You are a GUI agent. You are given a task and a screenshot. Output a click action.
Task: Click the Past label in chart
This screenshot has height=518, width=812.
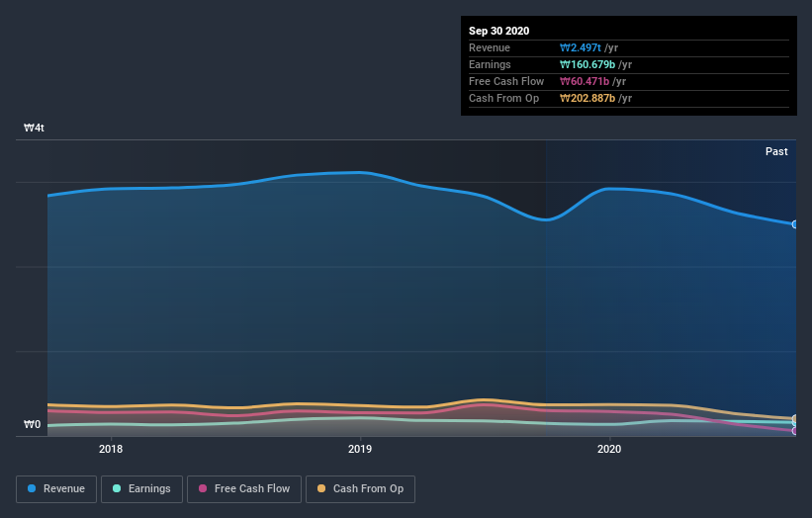coord(776,151)
